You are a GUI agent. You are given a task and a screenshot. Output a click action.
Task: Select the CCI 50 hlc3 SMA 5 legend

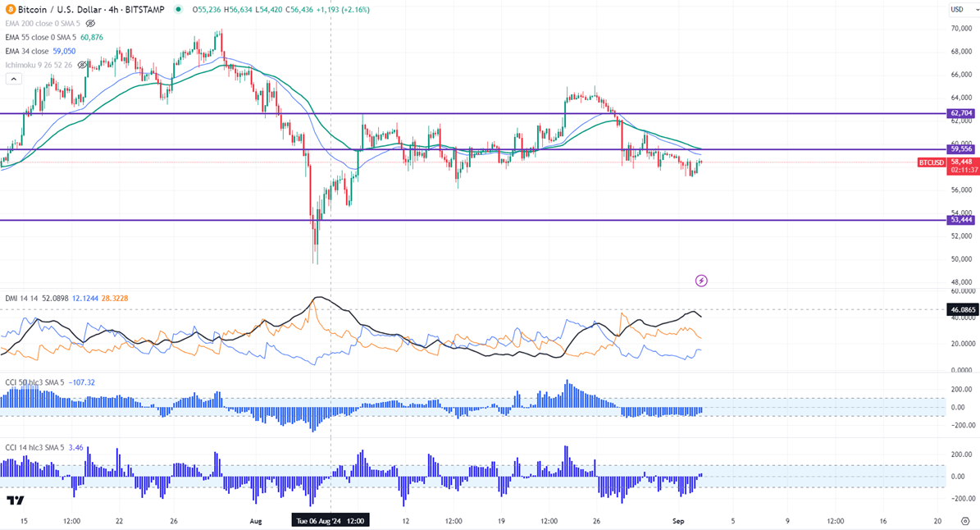click(34, 382)
